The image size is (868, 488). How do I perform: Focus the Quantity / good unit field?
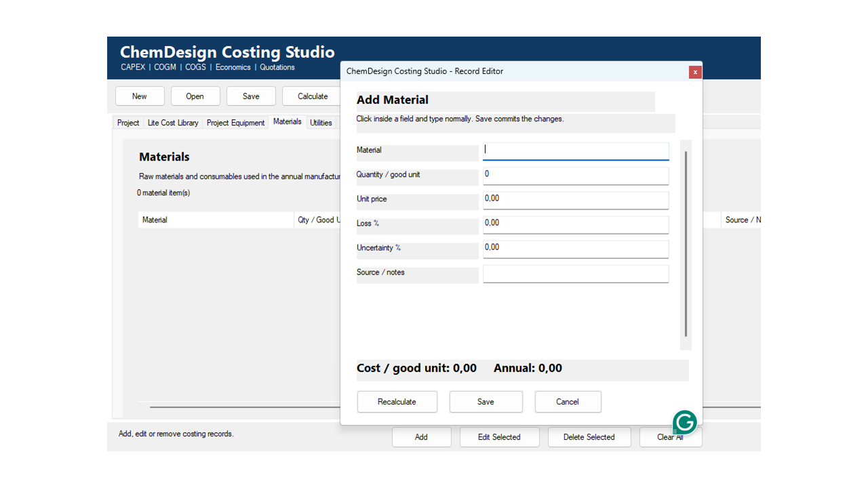point(576,176)
